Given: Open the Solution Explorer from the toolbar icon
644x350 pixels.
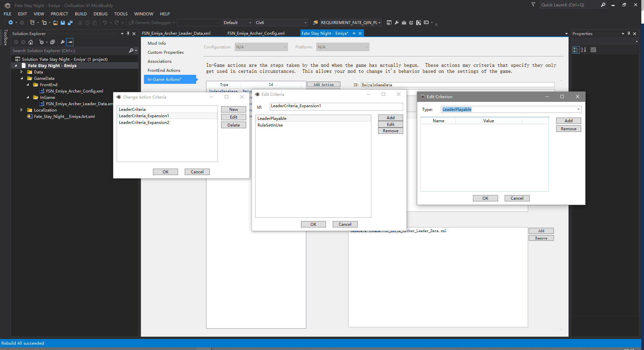Looking at the screenshot, I should (x=389, y=23).
